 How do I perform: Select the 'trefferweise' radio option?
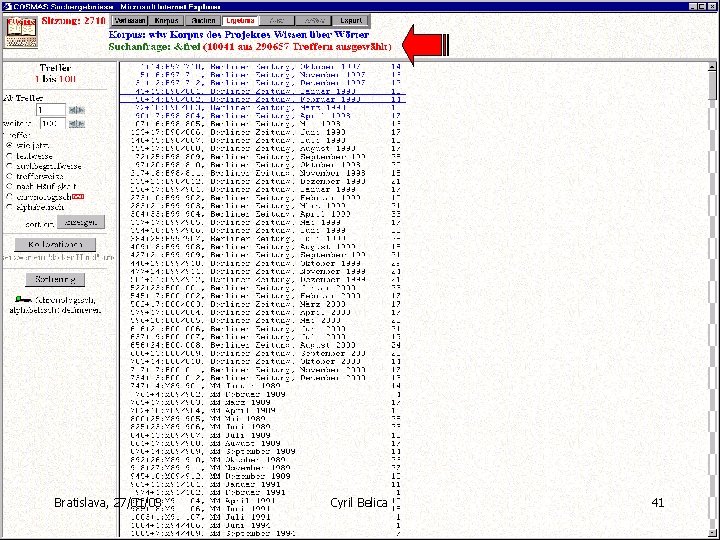[x=9, y=176]
